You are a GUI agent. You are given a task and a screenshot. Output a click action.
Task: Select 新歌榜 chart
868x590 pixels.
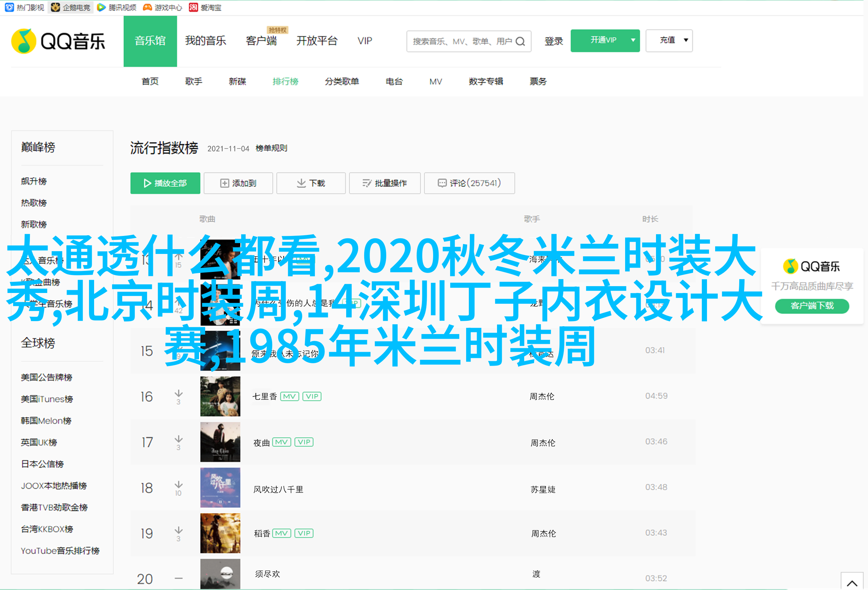coord(34,225)
